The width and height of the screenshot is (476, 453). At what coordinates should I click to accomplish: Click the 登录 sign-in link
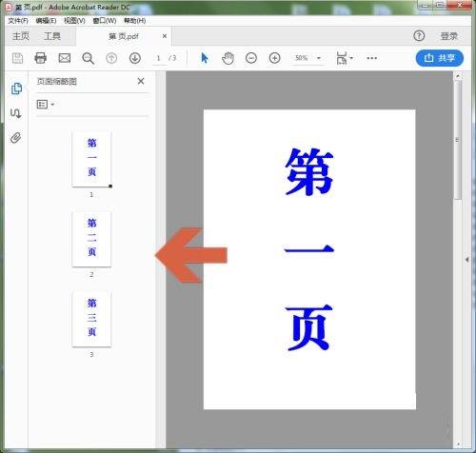[x=449, y=36]
